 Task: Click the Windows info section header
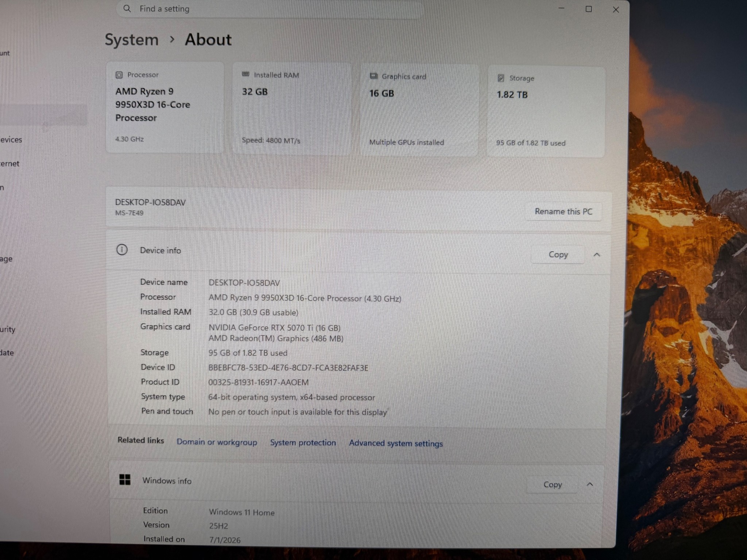coord(357,482)
